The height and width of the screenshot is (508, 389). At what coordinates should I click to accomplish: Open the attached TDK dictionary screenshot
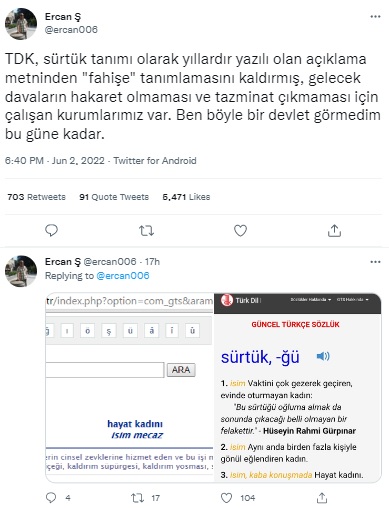[213, 388]
